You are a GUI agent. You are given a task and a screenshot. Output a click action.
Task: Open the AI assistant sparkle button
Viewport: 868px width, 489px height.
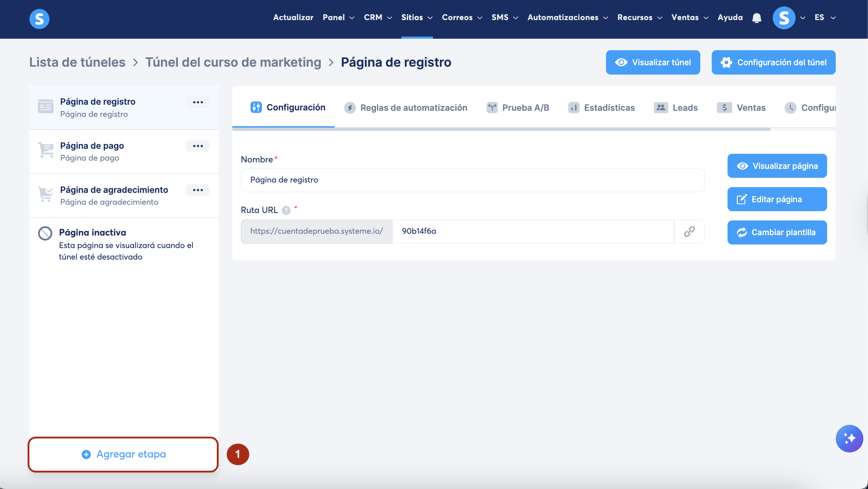point(849,438)
